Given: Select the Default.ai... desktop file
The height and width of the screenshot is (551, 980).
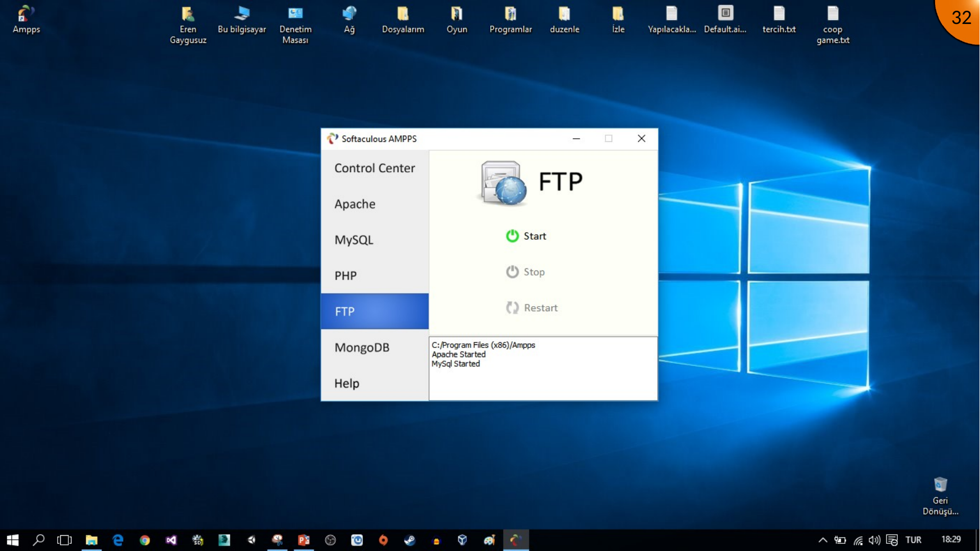Looking at the screenshot, I should (x=725, y=19).
